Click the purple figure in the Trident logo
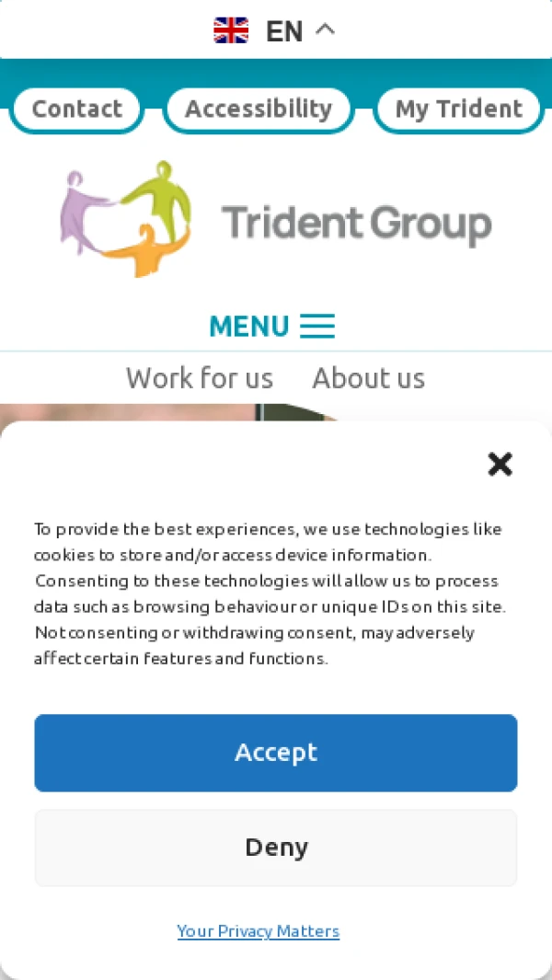The image size is (552, 980). point(85,212)
